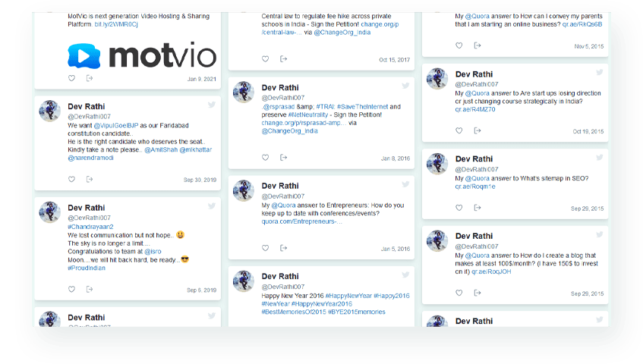Like the sitemap in SEO tweet

pyautogui.click(x=459, y=208)
